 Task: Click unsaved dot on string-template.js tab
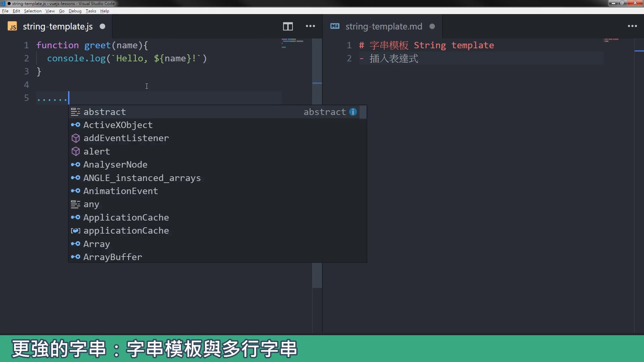[102, 26]
